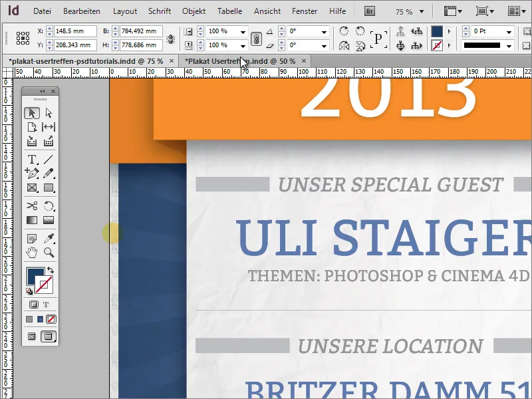Open the Datei menu

pos(42,11)
